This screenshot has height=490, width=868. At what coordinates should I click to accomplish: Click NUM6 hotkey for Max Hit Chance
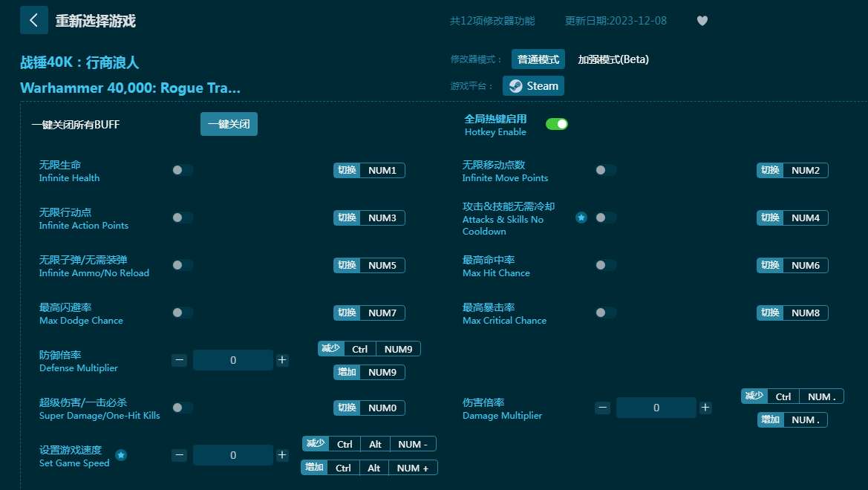[792, 266]
